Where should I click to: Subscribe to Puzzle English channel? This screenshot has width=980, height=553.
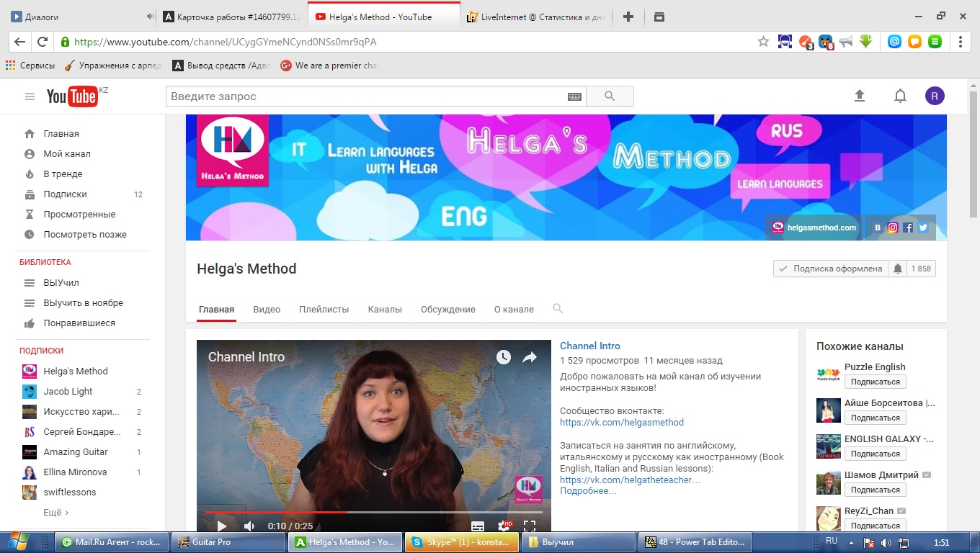[875, 382]
